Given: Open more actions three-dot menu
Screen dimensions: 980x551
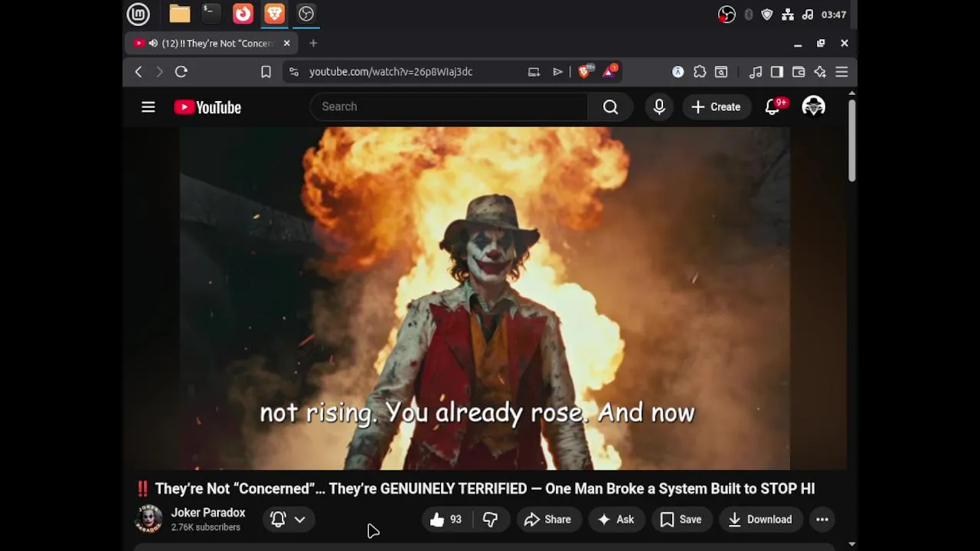Looking at the screenshot, I should 822,520.
